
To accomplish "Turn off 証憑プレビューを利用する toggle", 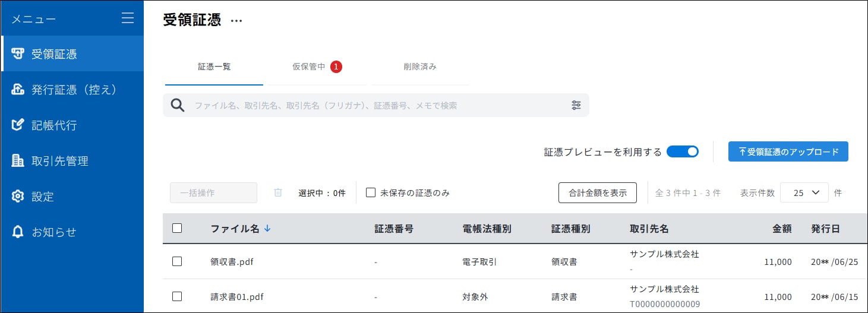I will pyautogui.click(x=683, y=151).
